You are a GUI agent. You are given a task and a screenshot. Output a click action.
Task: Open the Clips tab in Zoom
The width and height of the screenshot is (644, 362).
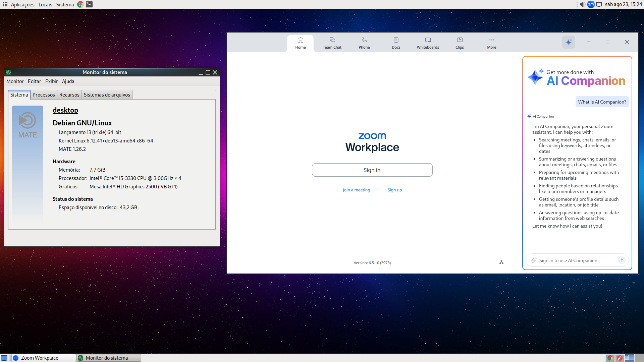tap(460, 43)
